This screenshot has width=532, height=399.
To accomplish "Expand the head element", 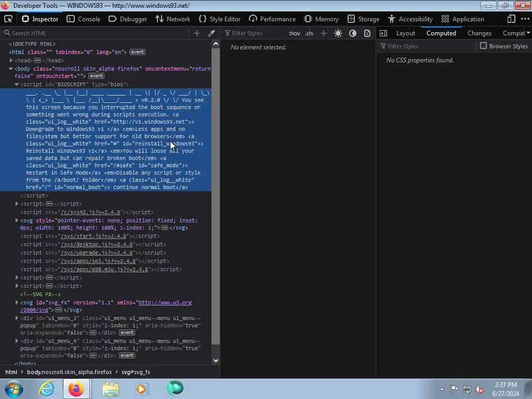I will [11, 60].
